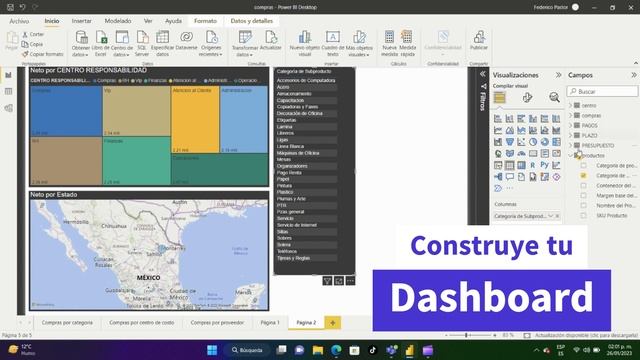Open TikTok from the taskbar
The image size is (640, 360).
[x=373, y=350]
